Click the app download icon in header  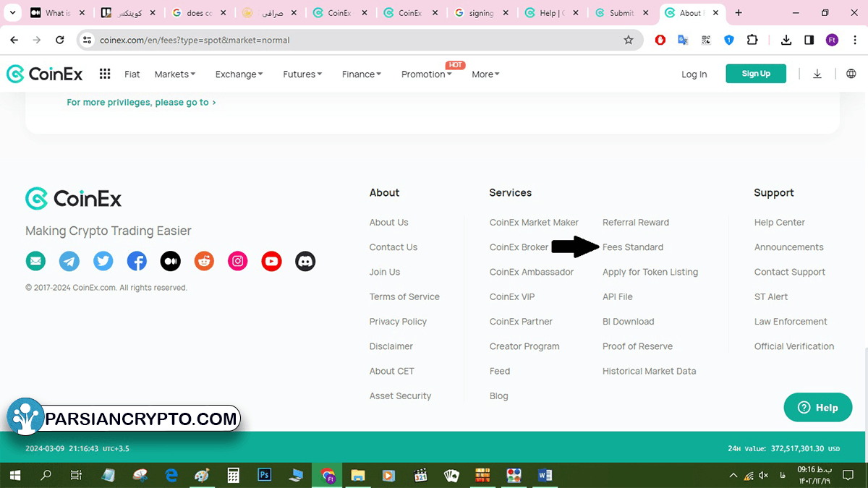(817, 74)
